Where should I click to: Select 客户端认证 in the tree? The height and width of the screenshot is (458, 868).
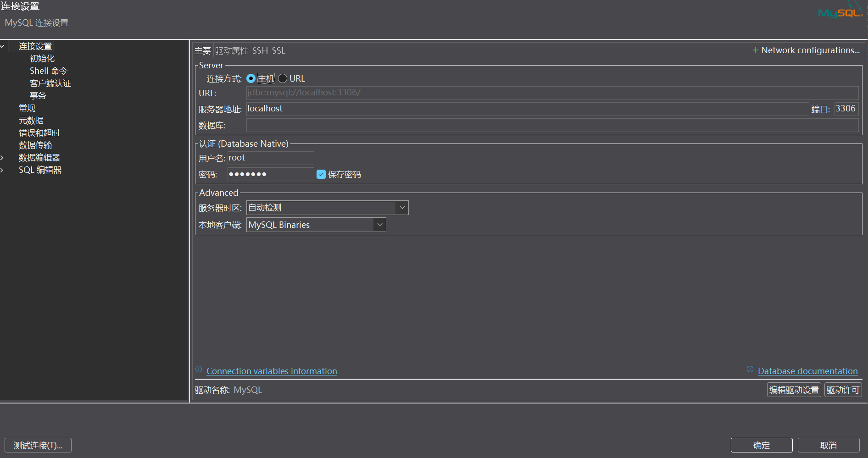point(50,83)
